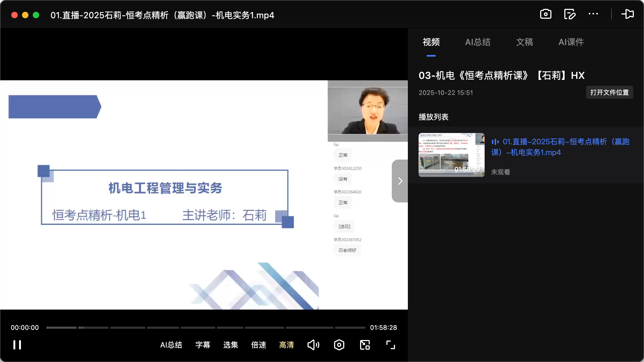Open playback settings via the gear icon
The image size is (644, 362).
(x=339, y=345)
